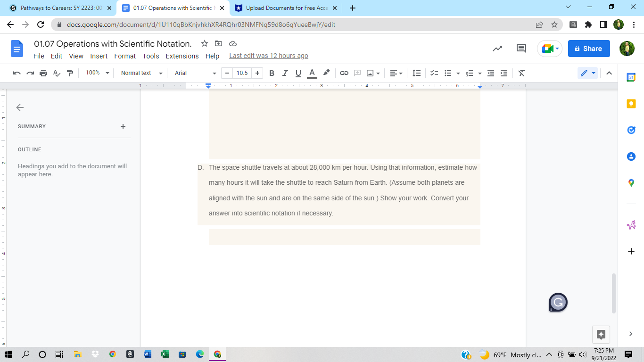Open the Normal text style dropdown
The width and height of the screenshot is (644, 362).
(x=141, y=73)
